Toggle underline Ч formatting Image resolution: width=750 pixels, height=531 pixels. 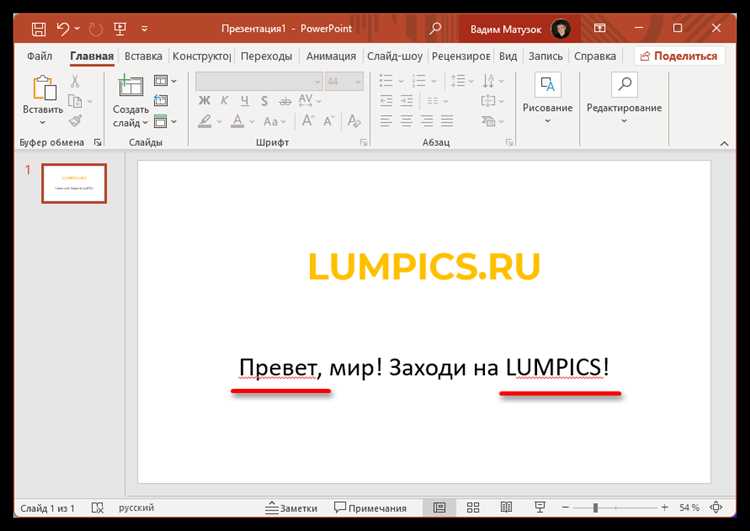tap(244, 101)
